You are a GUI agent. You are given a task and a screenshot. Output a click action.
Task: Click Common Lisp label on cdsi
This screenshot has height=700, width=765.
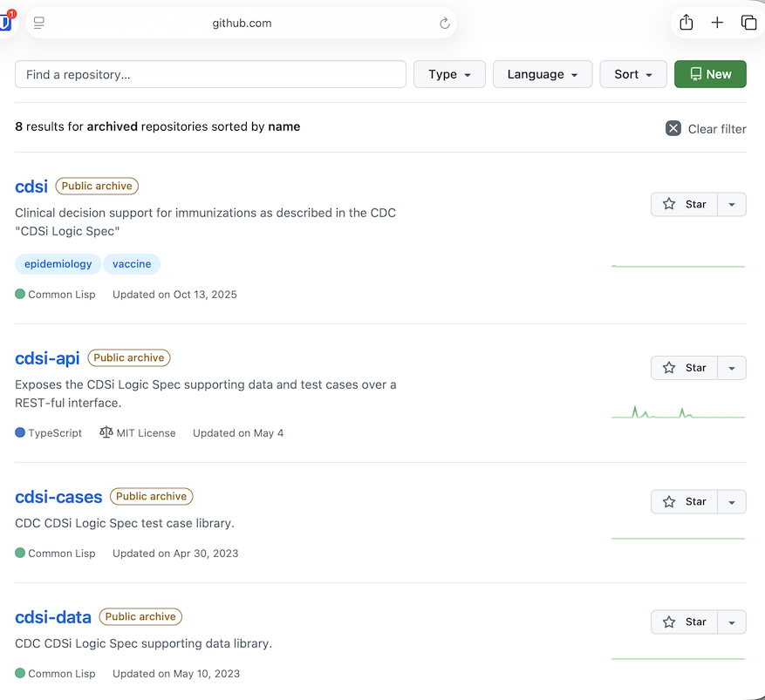point(61,295)
